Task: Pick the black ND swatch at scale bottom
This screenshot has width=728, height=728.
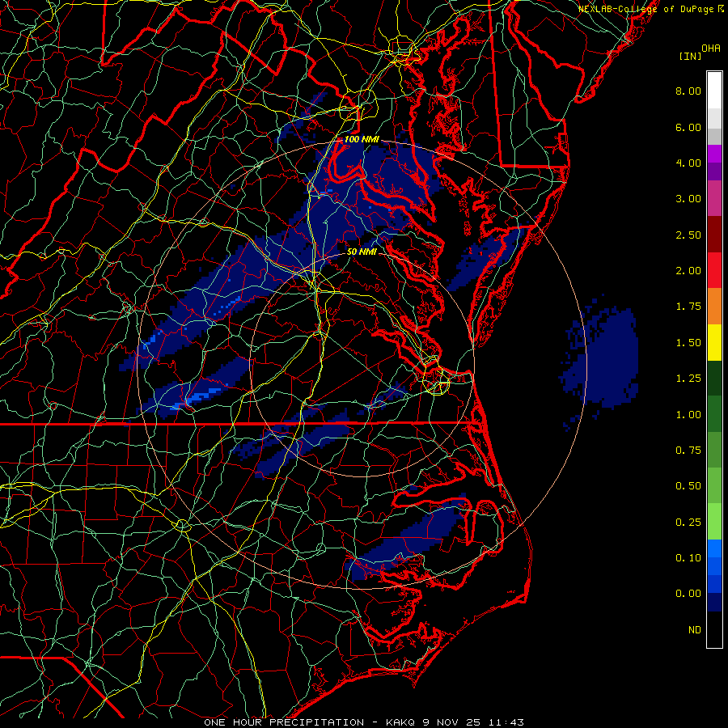Action: pos(714,629)
